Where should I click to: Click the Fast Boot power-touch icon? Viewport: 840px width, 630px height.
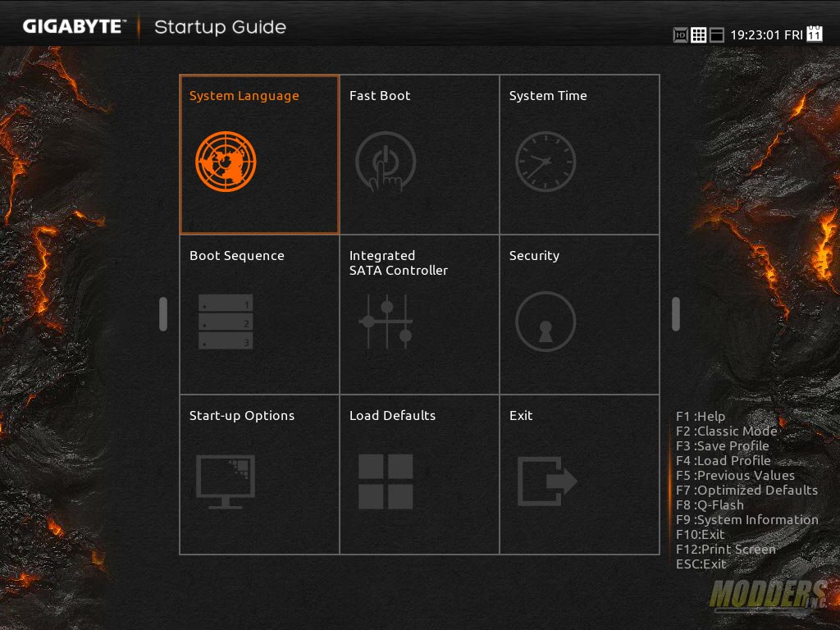click(x=386, y=162)
